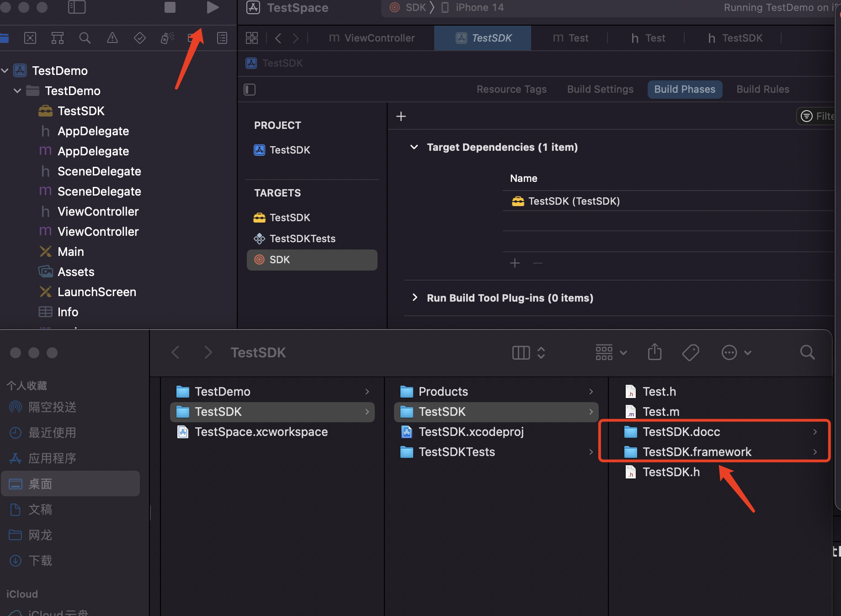Image resolution: width=841 pixels, height=616 pixels.
Task: Switch to the m Test editor tab
Action: 570,38
